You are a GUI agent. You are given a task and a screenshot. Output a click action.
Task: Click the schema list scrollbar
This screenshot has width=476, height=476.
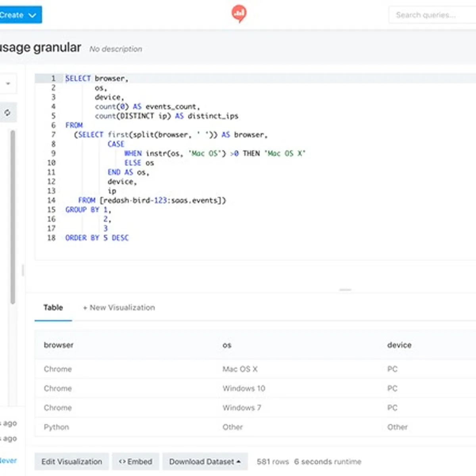tap(13, 217)
